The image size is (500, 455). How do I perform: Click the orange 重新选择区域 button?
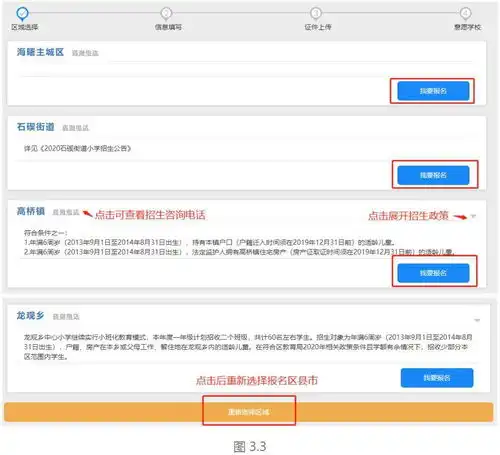[x=249, y=412]
